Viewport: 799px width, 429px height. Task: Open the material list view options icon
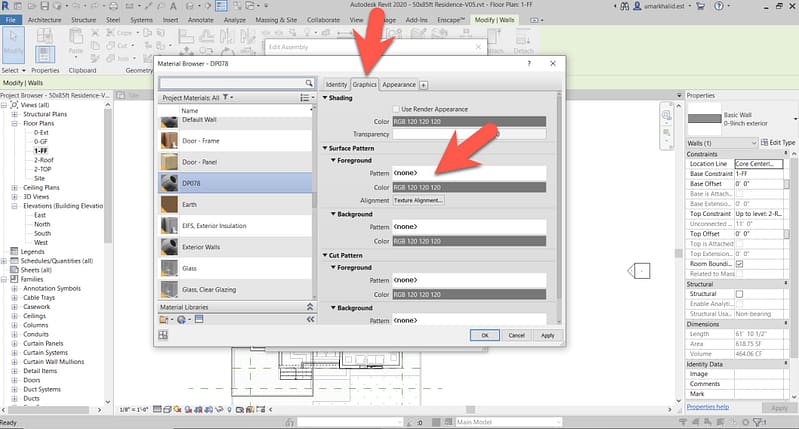click(305, 97)
